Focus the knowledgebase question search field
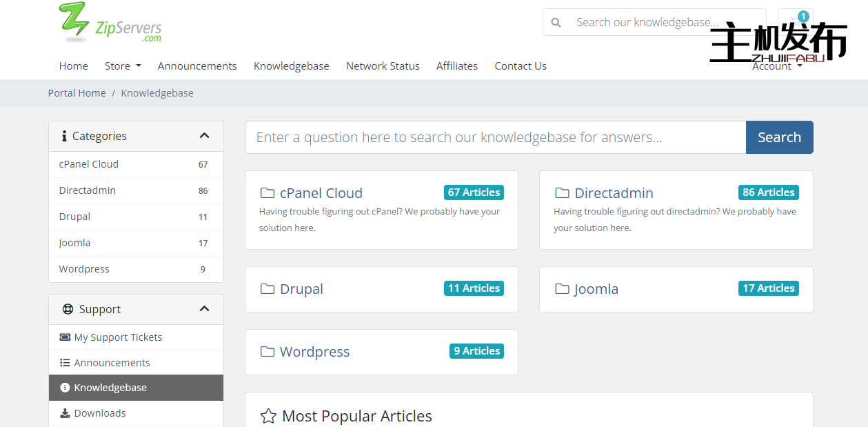The height and width of the screenshot is (427, 868). click(x=495, y=137)
